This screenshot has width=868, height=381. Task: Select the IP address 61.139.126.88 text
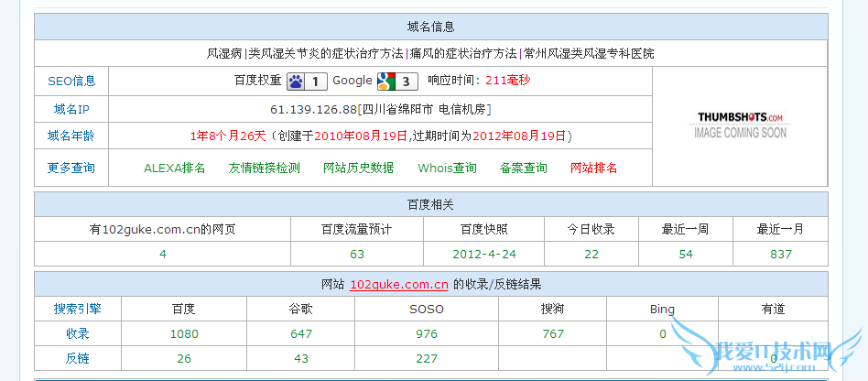pos(313,109)
